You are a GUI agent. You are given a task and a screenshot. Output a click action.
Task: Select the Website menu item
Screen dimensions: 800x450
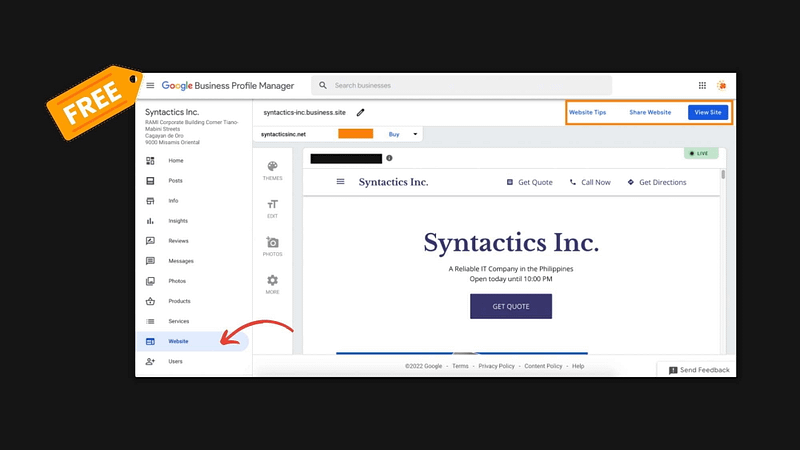(x=193, y=341)
